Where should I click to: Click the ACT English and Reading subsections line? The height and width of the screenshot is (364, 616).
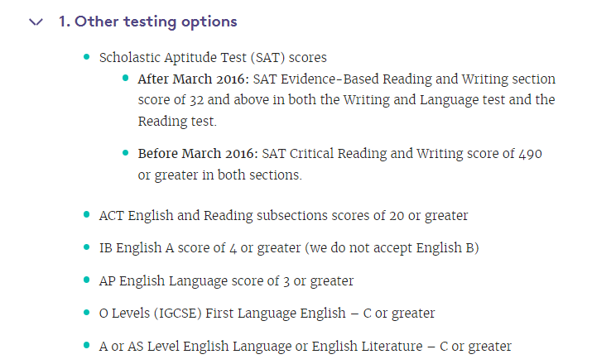[283, 216]
